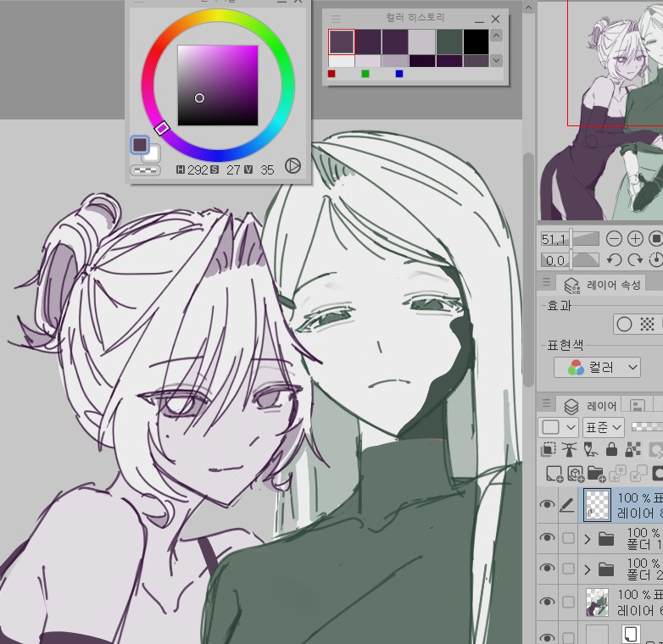Expand 폴더 2 with chevron
The image size is (663, 644).
click(x=587, y=569)
